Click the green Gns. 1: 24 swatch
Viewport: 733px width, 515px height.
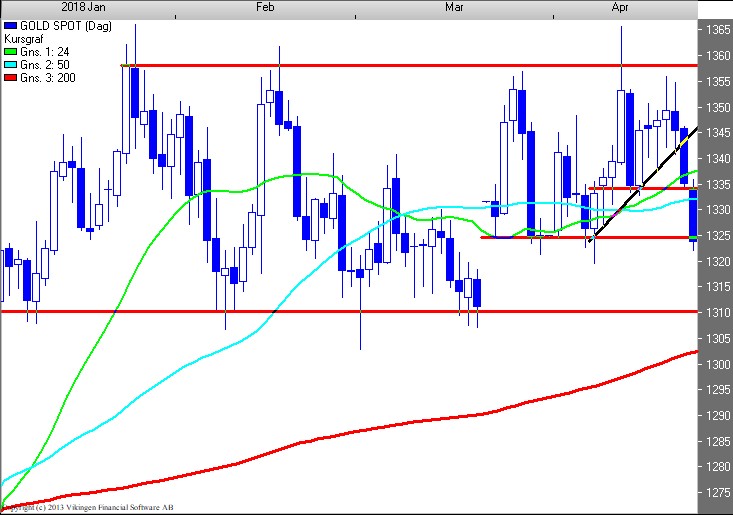[x=10, y=51]
